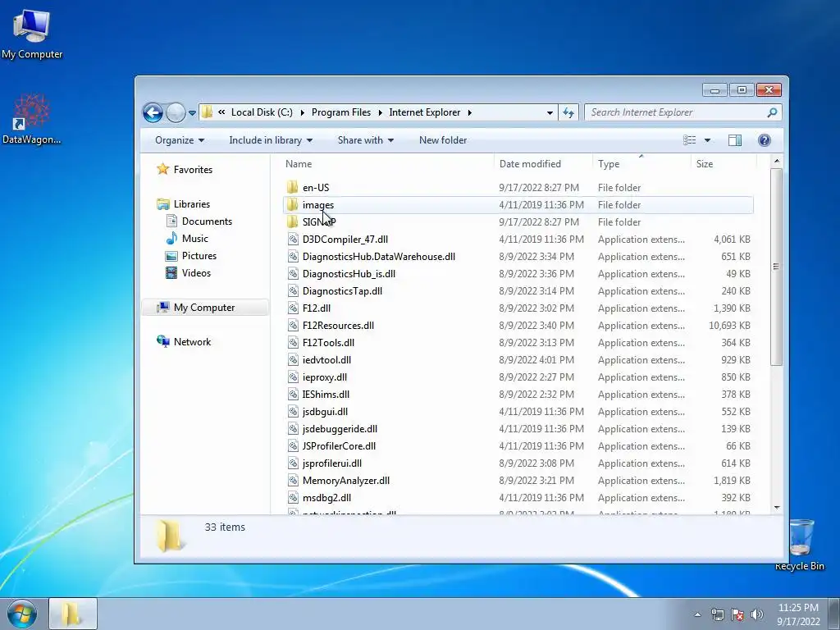Select ieproxy.dll file icon
Screen dimensions: 840x630
tap(293, 377)
